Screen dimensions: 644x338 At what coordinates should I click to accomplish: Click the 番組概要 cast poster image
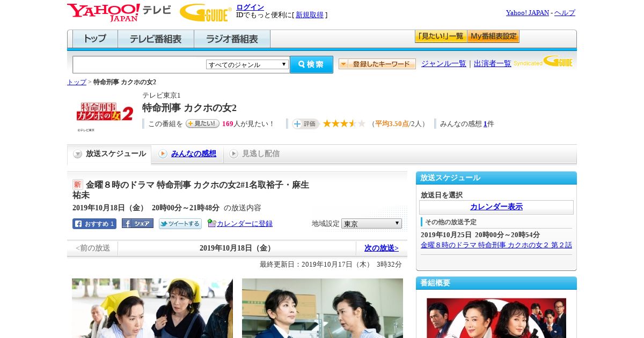(496, 318)
